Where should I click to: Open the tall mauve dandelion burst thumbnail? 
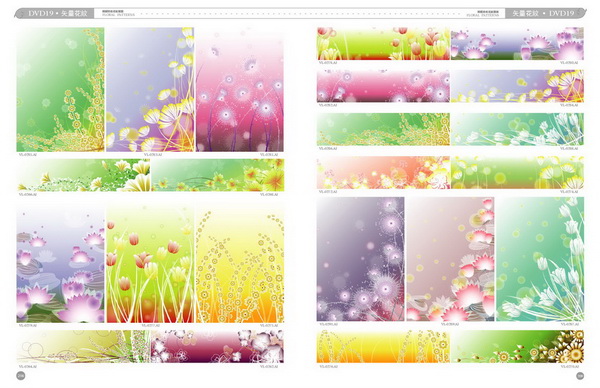pos(360,259)
